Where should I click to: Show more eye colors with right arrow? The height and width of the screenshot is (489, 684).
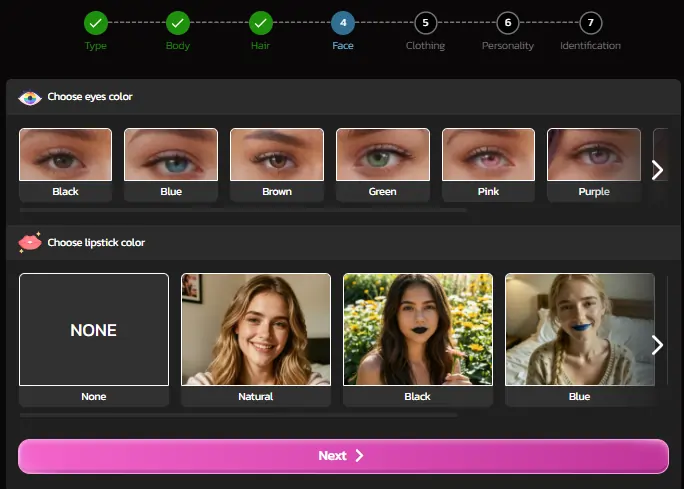point(657,170)
